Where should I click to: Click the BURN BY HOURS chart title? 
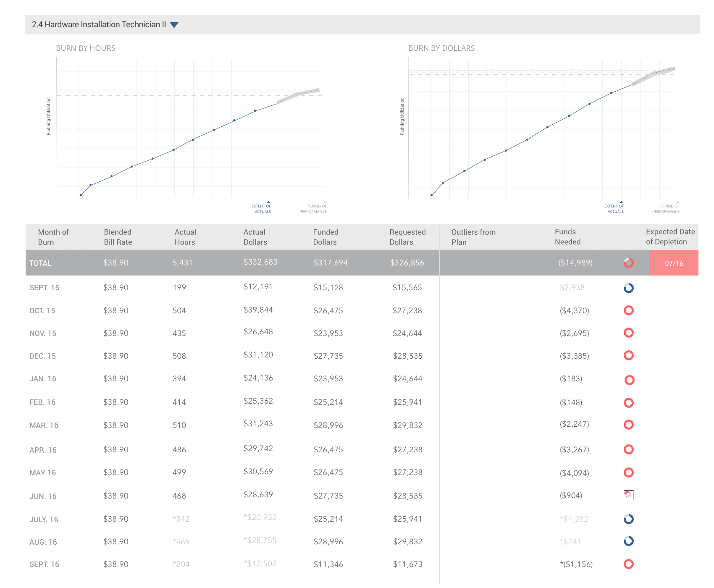86,48
